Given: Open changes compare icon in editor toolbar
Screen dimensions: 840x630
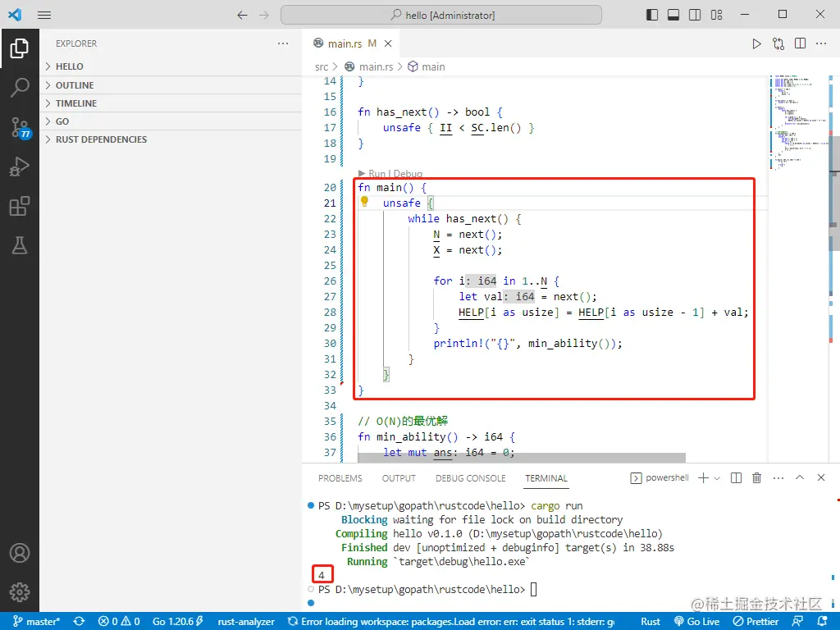Looking at the screenshot, I should [778, 43].
